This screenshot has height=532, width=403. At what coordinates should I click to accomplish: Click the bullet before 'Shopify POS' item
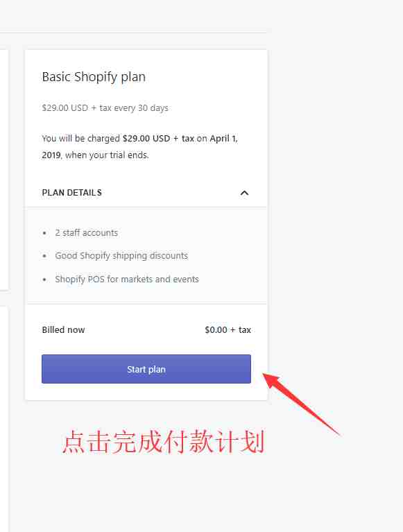44,280
